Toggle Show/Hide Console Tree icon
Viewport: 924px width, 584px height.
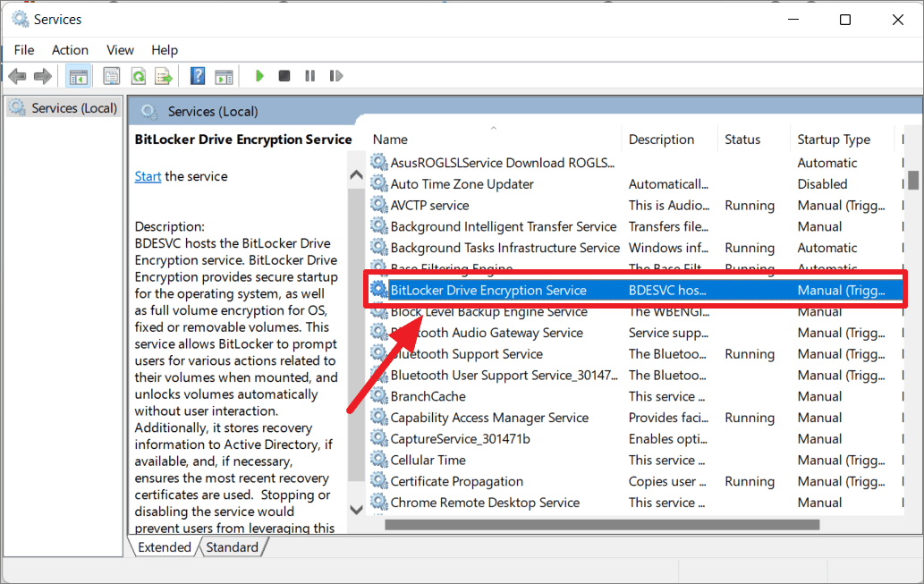[x=79, y=76]
